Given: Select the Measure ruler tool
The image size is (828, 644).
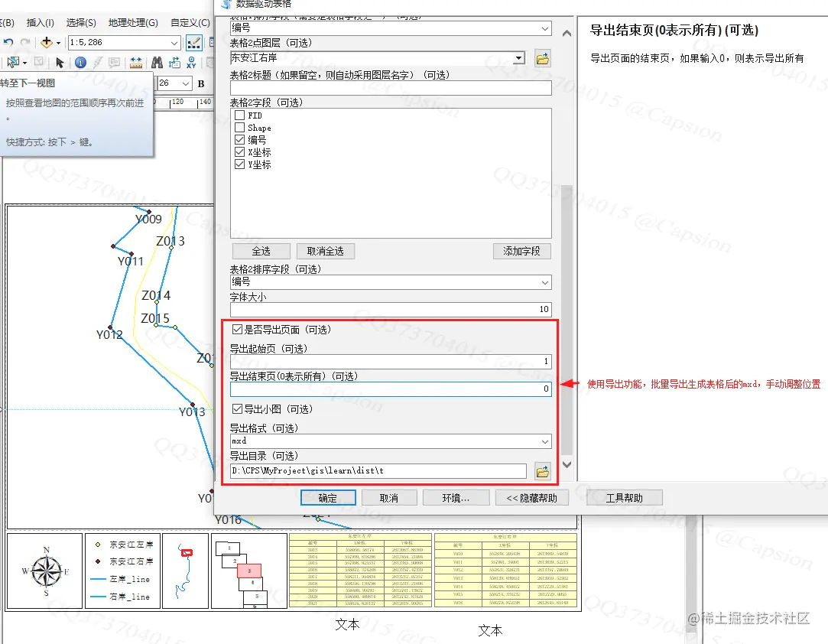Looking at the screenshot, I should click(136, 63).
